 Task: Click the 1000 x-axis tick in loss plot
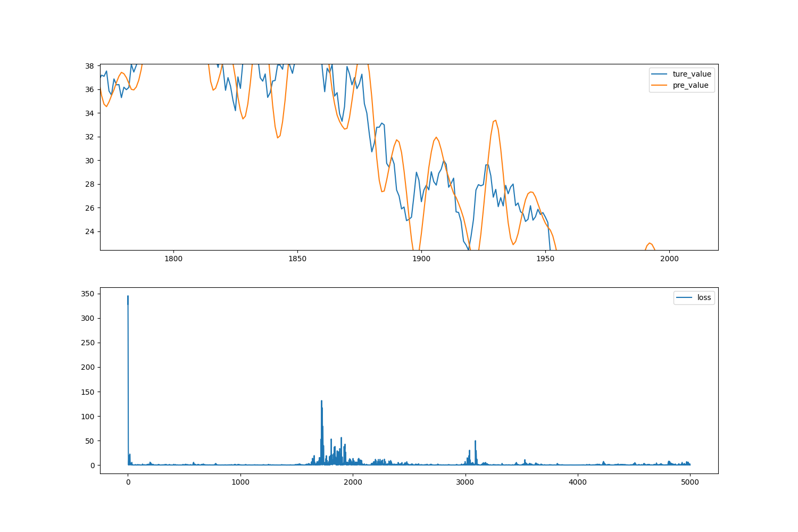(240, 482)
